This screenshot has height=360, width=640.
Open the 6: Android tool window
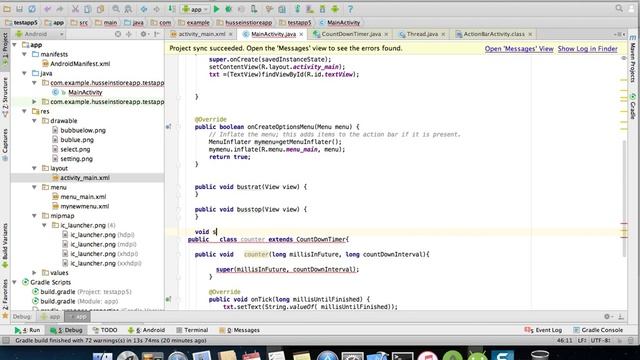pos(147,330)
